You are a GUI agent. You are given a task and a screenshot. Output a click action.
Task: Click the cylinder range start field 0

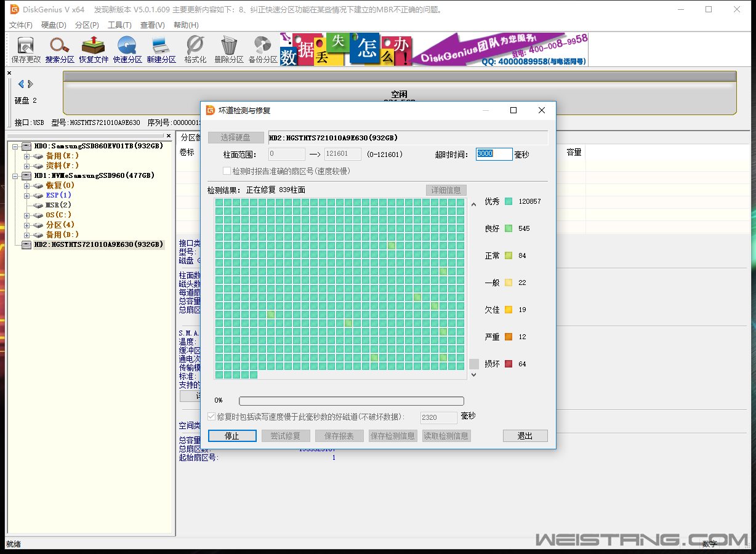click(286, 154)
